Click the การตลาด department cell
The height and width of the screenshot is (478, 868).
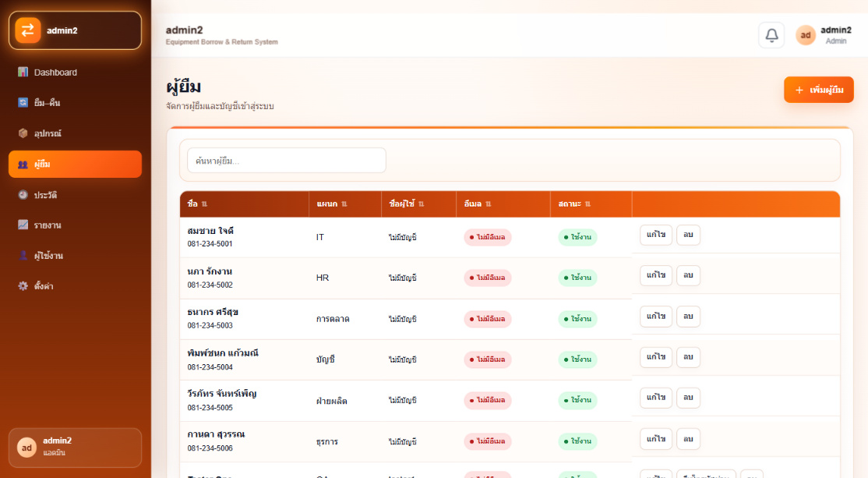333,319
